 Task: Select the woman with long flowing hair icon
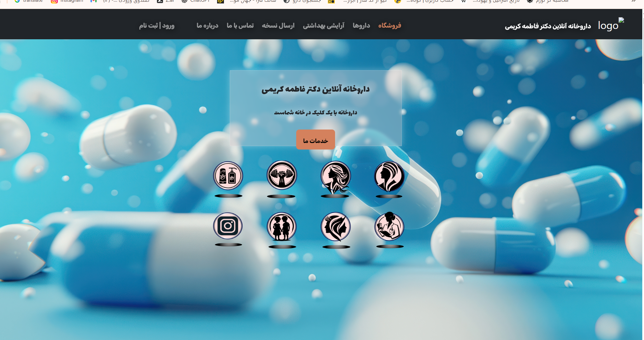(335, 176)
